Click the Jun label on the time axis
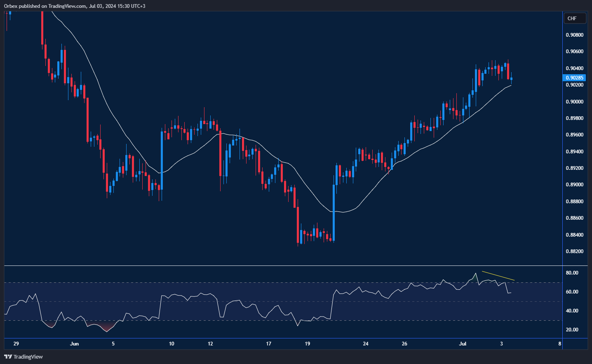Image resolution: width=592 pixels, height=364 pixels. click(x=74, y=344)
